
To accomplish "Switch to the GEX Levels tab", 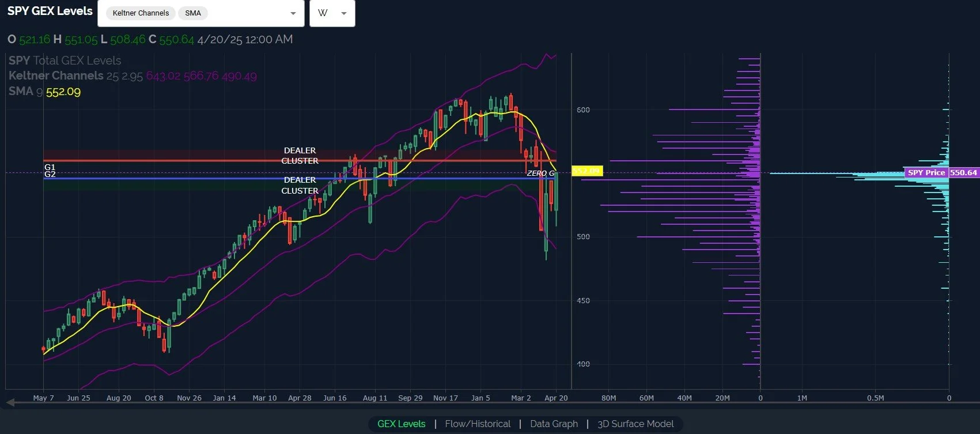I will click(401, 424).
